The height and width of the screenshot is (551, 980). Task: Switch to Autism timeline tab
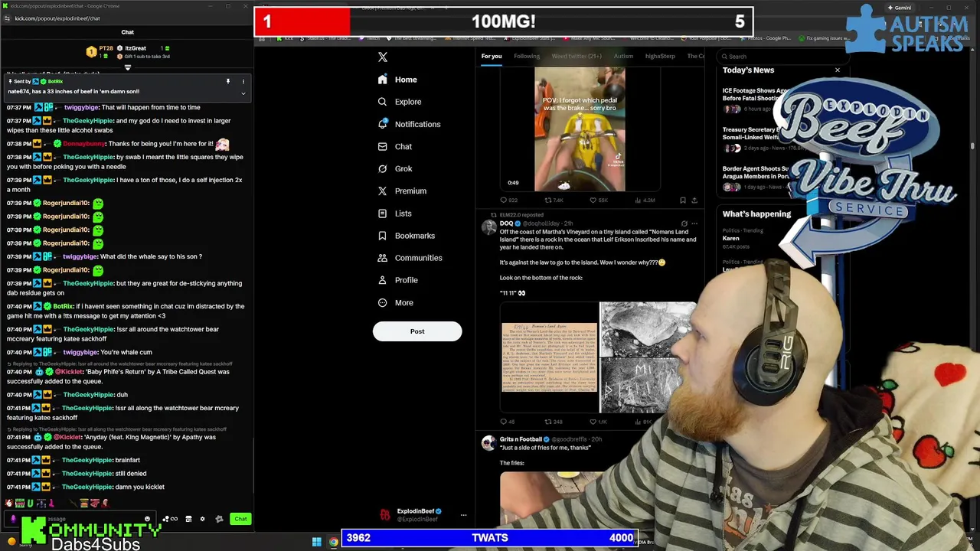(x=623, y=56)
